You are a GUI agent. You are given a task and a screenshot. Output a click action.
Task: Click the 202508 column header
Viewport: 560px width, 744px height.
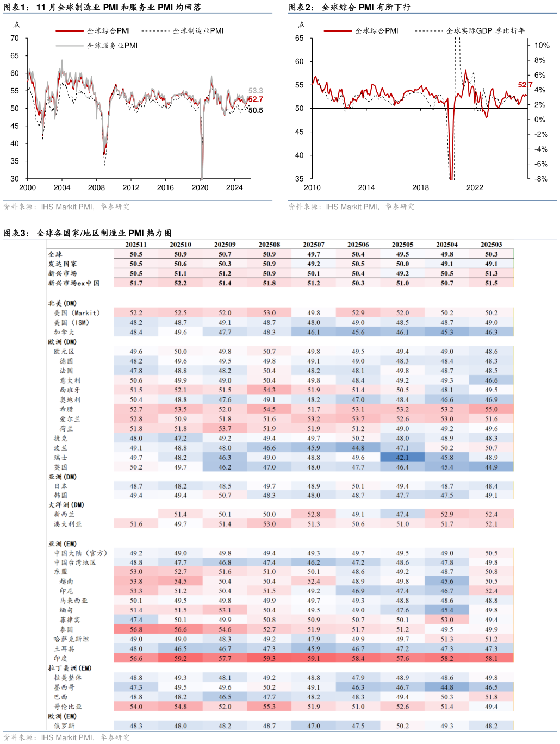269,245
